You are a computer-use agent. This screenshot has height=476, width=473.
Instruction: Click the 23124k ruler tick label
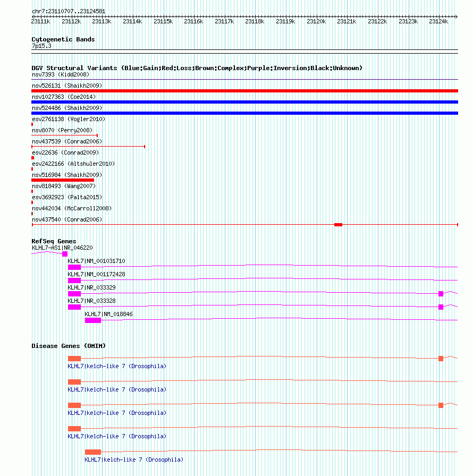pyautogui.click(x=438, y=22)
